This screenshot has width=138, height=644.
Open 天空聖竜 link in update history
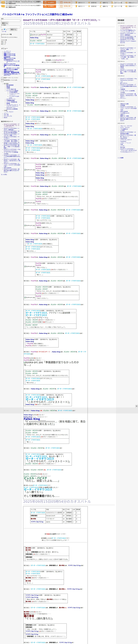pyautogui.click(x=123, y=106)
